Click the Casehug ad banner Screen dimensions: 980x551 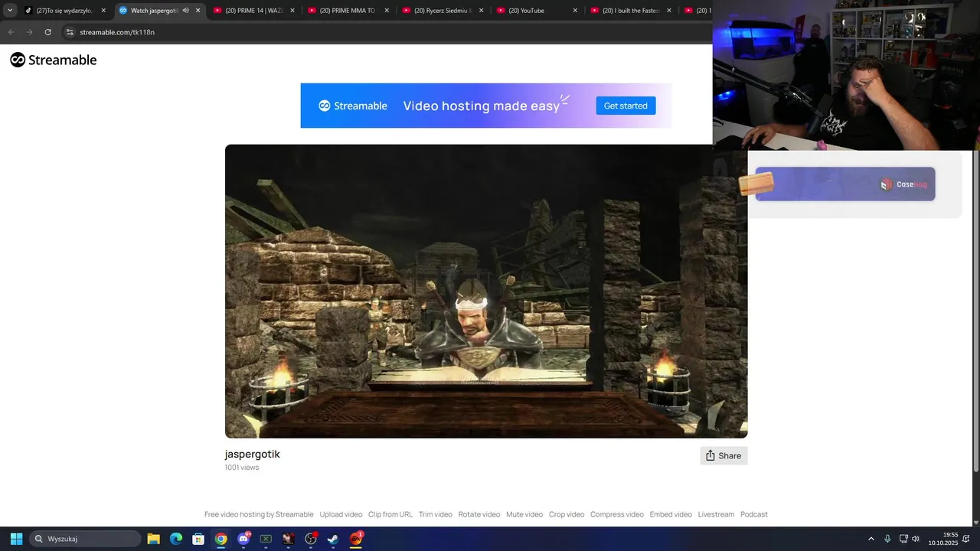pos(845,184)
